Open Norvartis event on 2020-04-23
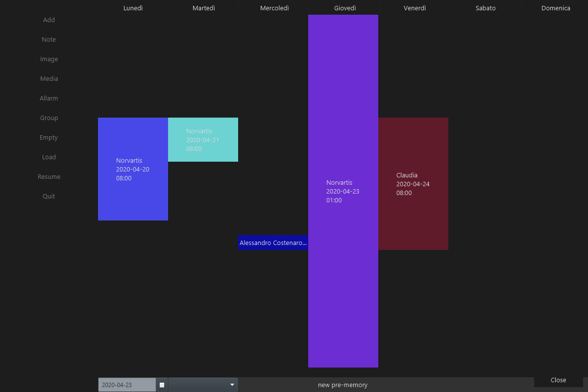This screenshot has height=392, width=588. (343, 191)
